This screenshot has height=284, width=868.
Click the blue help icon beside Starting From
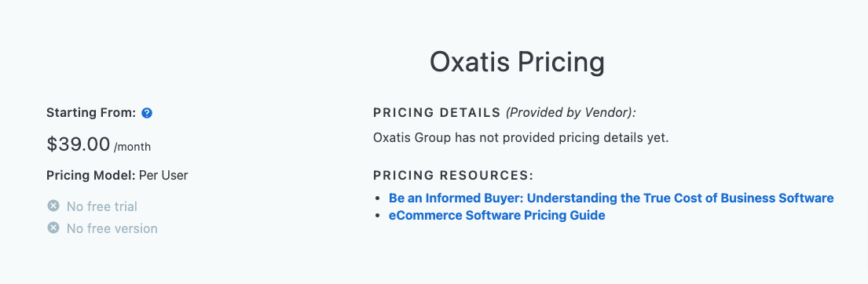click(147, 113)
